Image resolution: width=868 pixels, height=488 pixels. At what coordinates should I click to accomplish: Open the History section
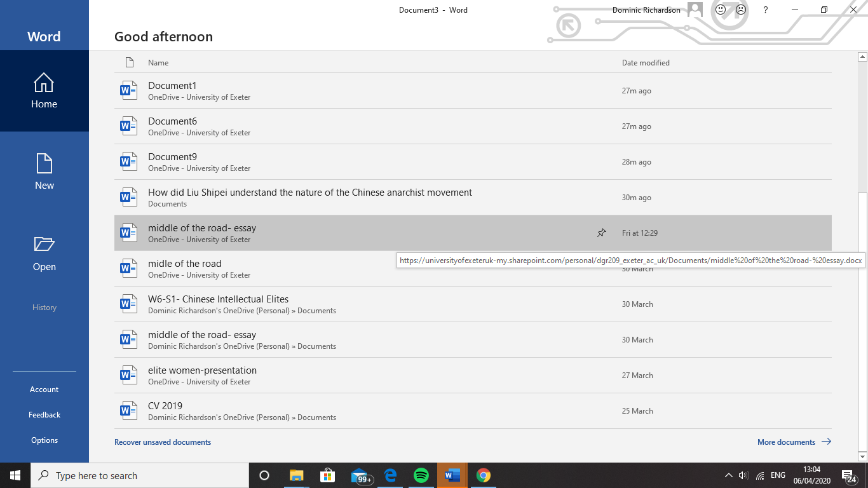click(x=44, y=308)
